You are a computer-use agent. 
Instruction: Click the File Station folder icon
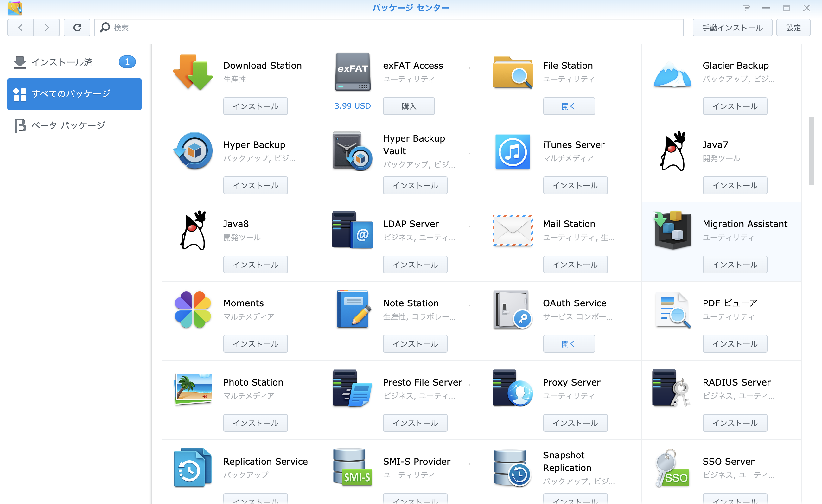513,72
